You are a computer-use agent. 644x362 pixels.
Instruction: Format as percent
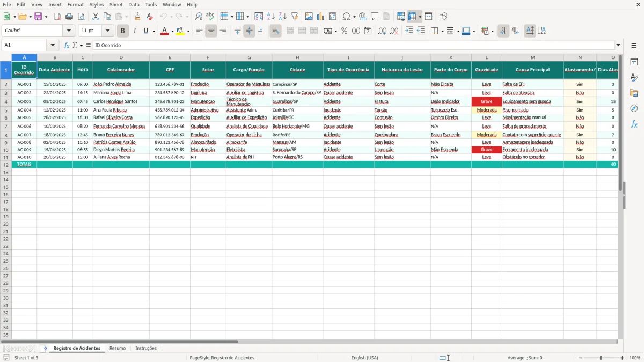344,31
